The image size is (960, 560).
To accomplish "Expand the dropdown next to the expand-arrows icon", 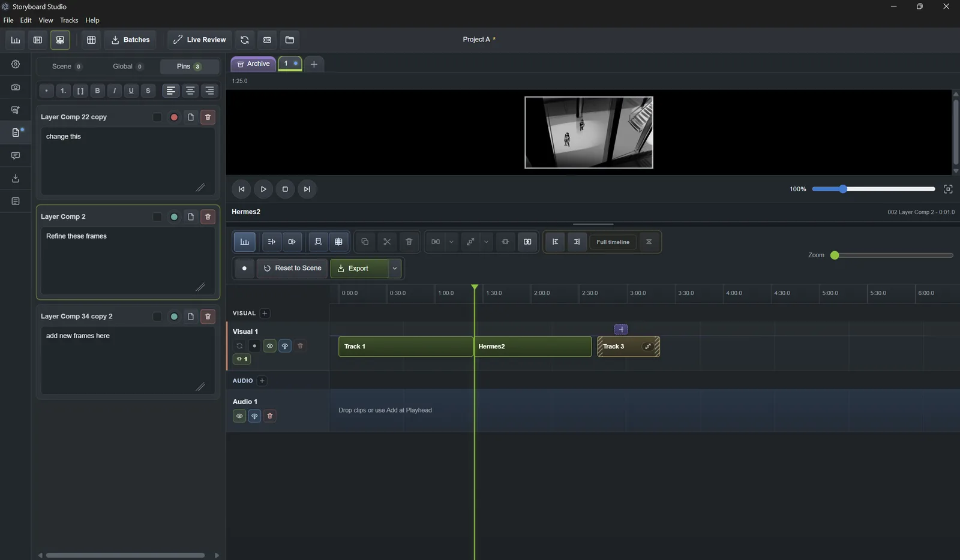I will coord(486,242).
